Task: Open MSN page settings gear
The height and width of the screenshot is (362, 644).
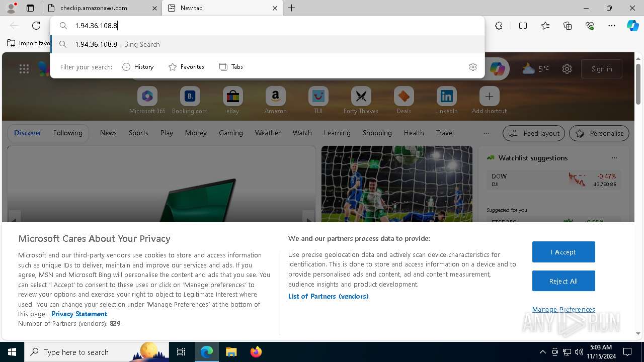Action: tap(567, 69)
